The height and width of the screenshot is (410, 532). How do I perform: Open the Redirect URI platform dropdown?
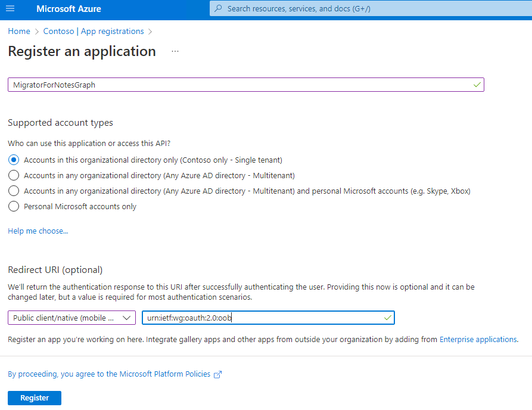coord(127,318)
